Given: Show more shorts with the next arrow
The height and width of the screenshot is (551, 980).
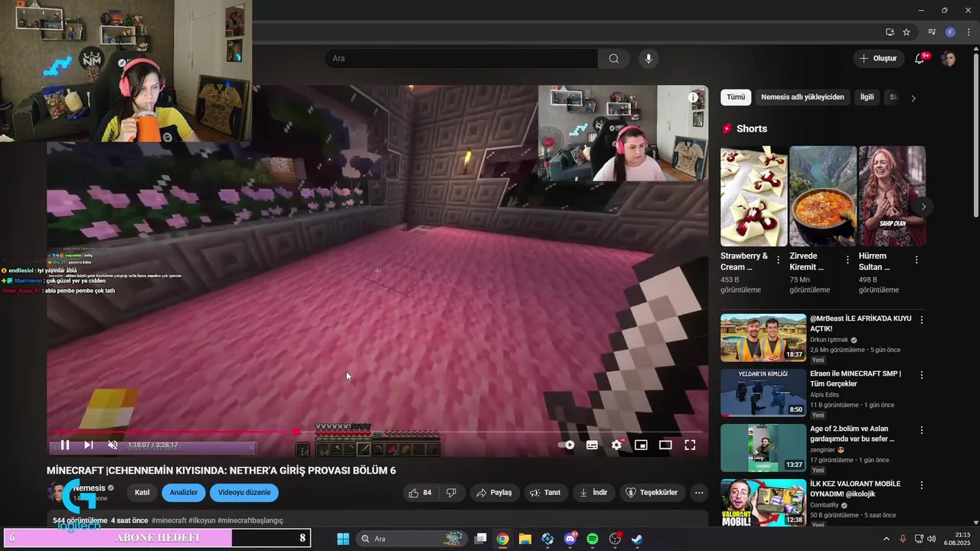Looking at the screenshot, I should (x=923, y=207).
